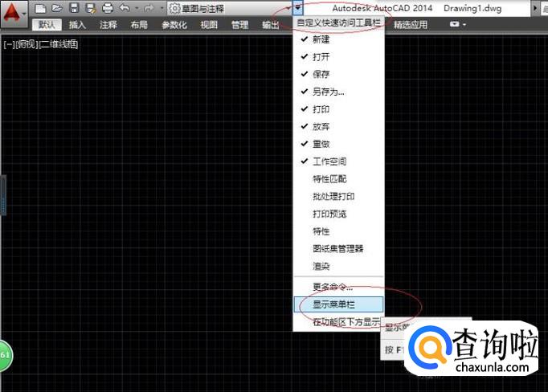Enable 特性匹配 in the toolbar menu
Image resolution: width=548 pixels, height=392 pixels.
coord(338,179)
